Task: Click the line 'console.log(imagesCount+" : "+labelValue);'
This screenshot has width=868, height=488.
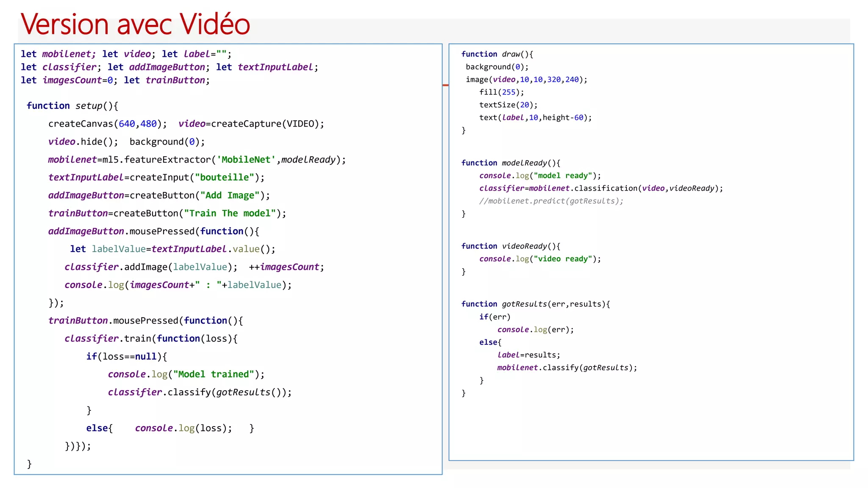Action: [178, 285]
